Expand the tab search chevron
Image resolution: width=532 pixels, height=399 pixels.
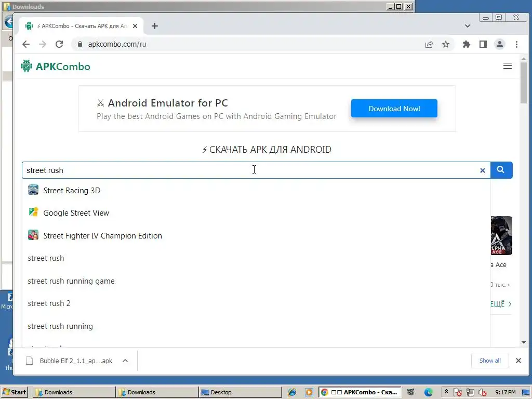(467, 26)
